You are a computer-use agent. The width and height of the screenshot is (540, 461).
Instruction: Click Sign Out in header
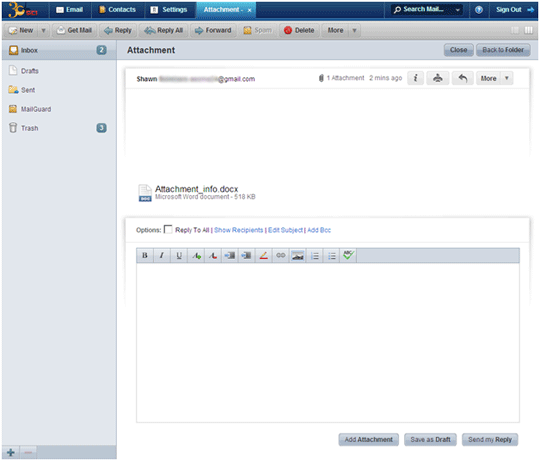pyautogui.click(x=515, y=10)
